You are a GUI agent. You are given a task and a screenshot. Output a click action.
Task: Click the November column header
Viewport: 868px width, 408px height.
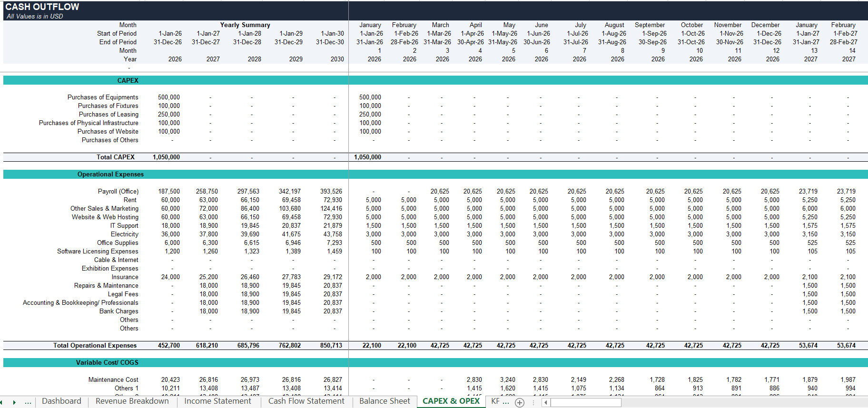pos(728,25)
